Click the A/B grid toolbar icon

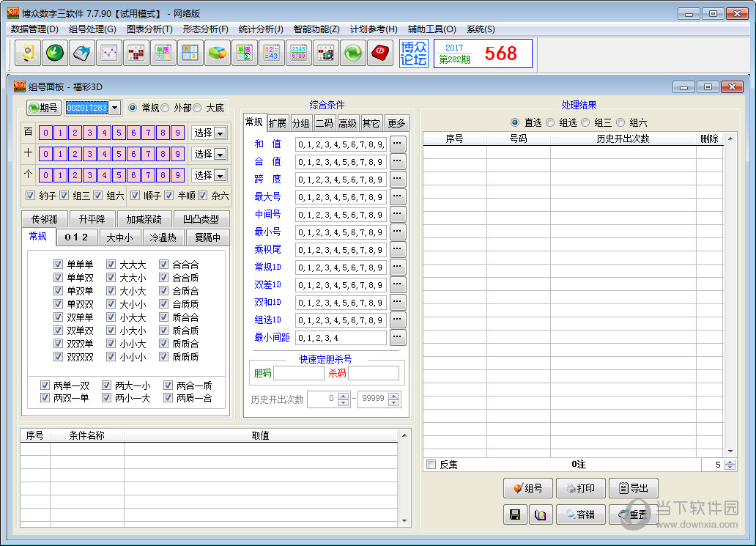tap(190, 53)
